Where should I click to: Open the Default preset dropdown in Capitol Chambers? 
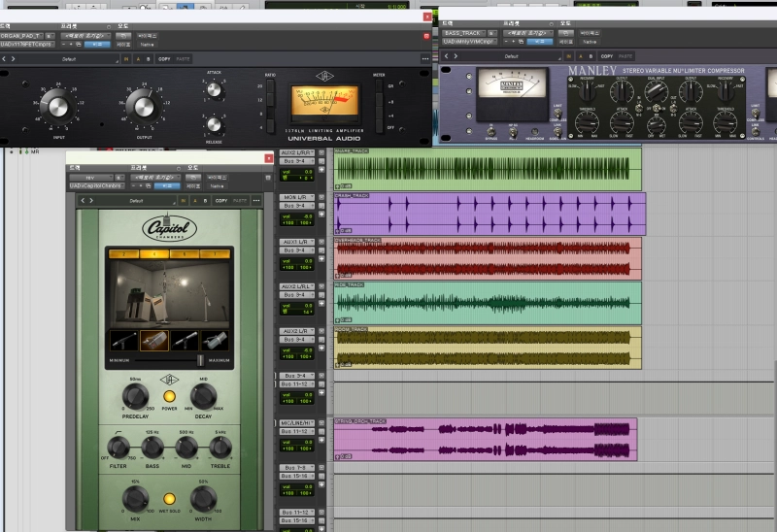[136, 201]
